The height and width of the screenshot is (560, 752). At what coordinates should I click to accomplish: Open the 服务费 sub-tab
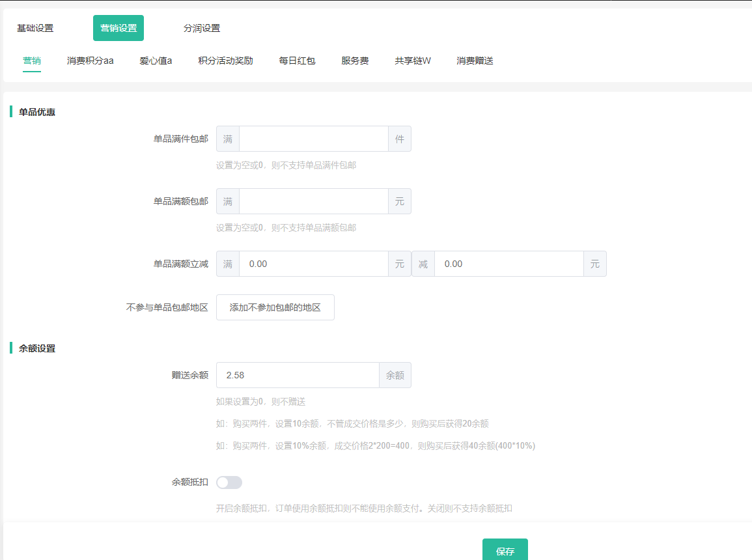(355, 61)
